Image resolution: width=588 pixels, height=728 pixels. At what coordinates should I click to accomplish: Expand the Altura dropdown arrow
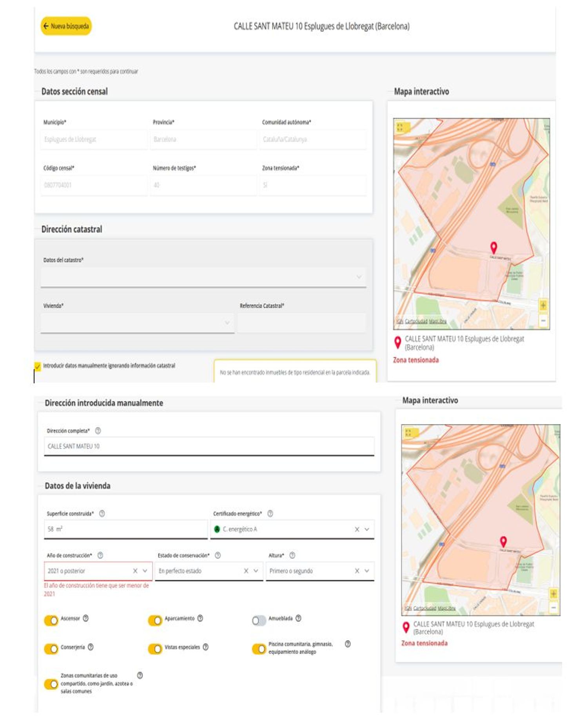point(367,571)
